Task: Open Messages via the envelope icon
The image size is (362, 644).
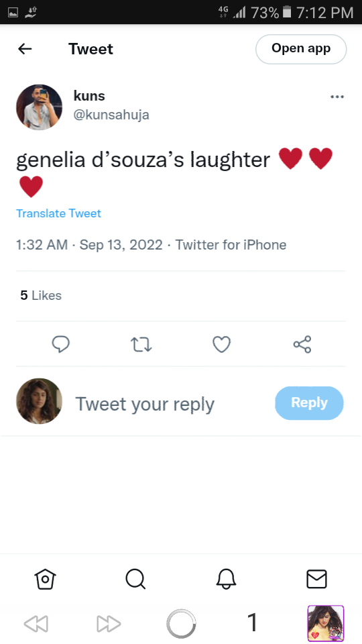Action: [x=317, y=580]
